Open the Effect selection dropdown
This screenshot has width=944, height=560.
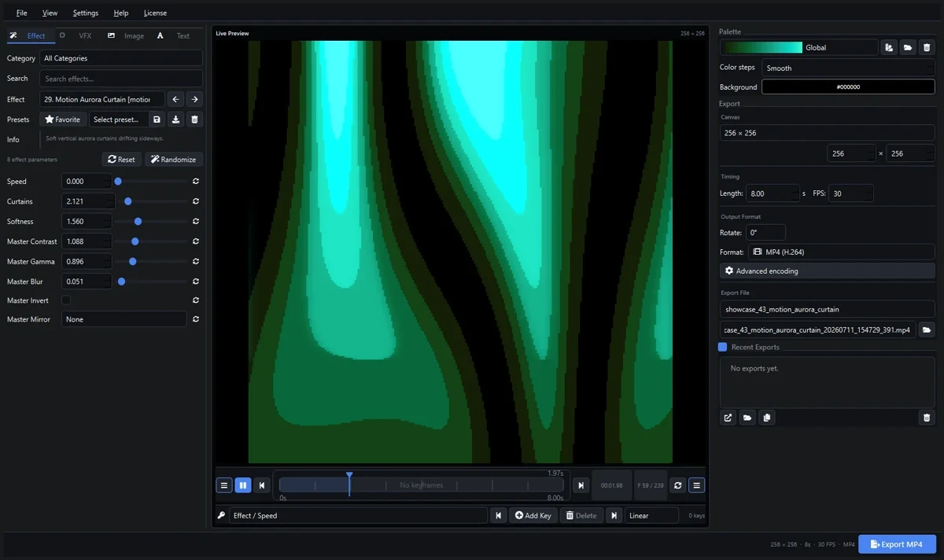click(x=101, y=99)
